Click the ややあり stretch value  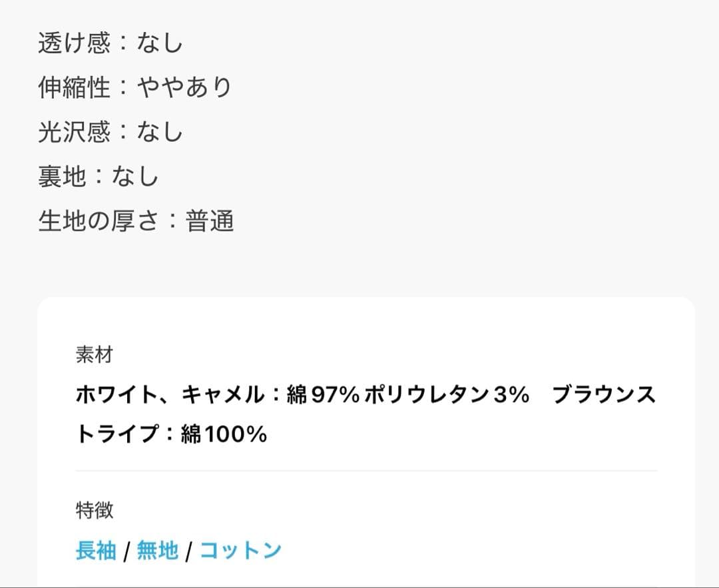pos(185,87)
